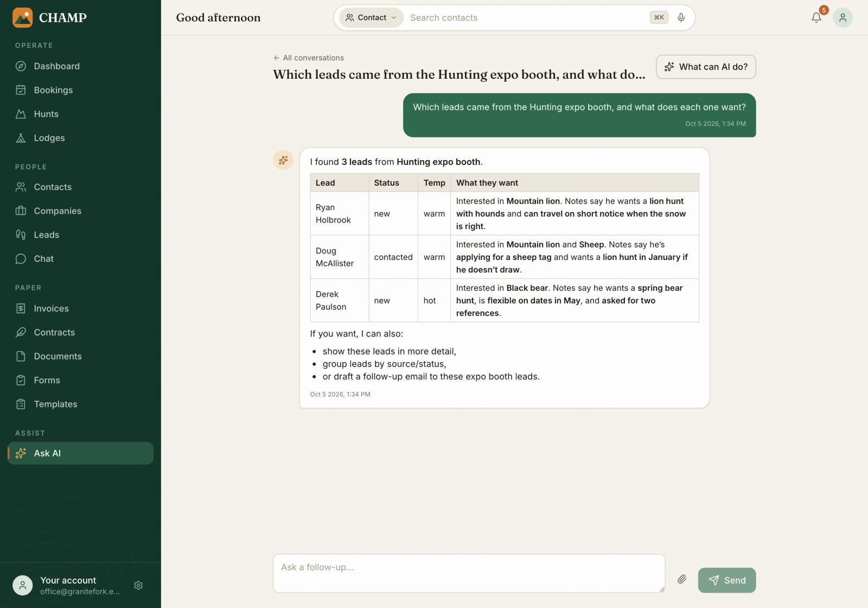Open Dashboard from the sidebar
Image resolution: width=868 pixels, height=608 pixels.
click(x=80, y=66)
